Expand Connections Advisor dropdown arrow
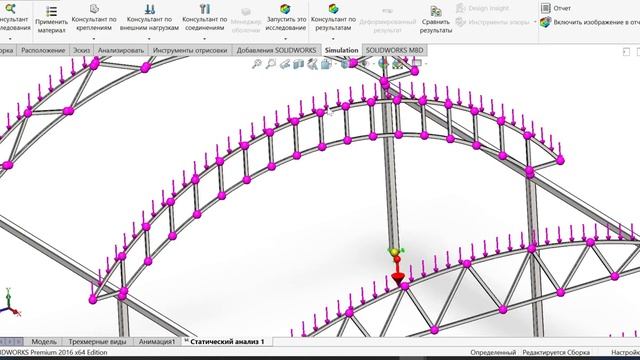Image resolution: width=640 pixels, height=360 pixels. [x=204, y=39]
